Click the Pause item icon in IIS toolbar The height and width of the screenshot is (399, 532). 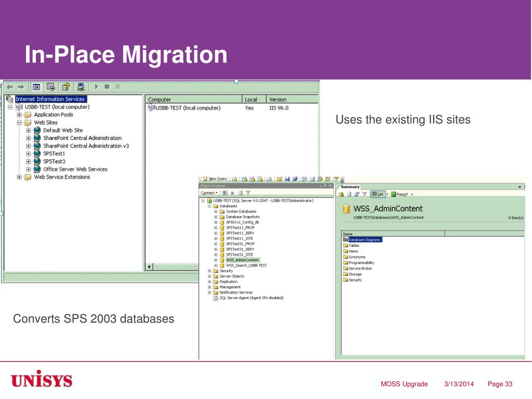(x=118, y=87)
